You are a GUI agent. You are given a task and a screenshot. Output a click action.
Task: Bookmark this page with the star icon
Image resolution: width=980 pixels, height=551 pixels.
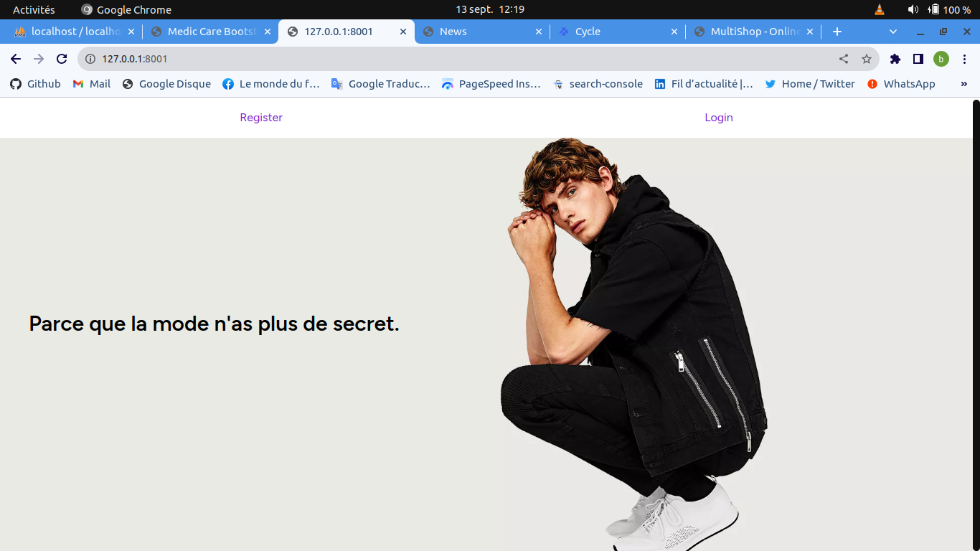(867, 59)
